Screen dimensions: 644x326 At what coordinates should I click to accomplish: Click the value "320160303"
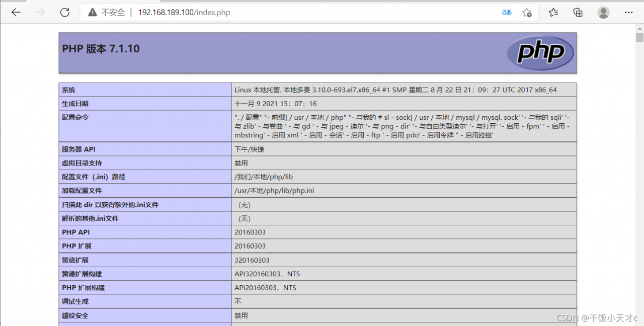point(252,260)
